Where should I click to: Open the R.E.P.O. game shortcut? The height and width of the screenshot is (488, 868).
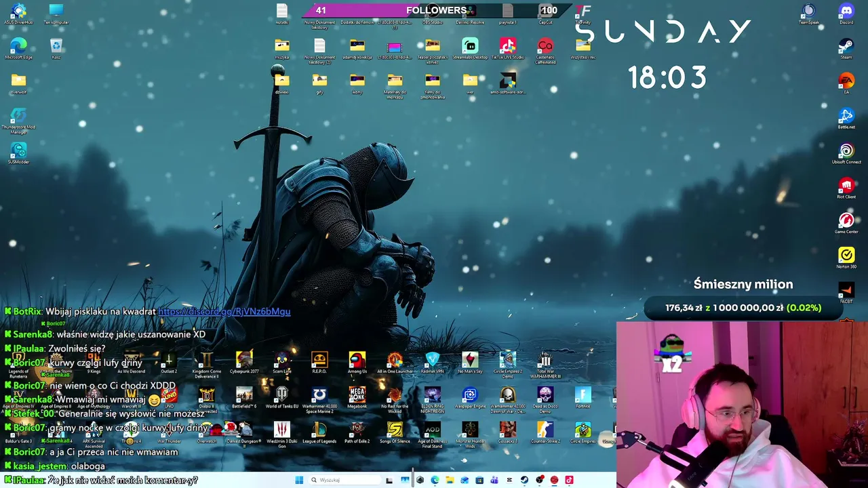click(319, 362)
